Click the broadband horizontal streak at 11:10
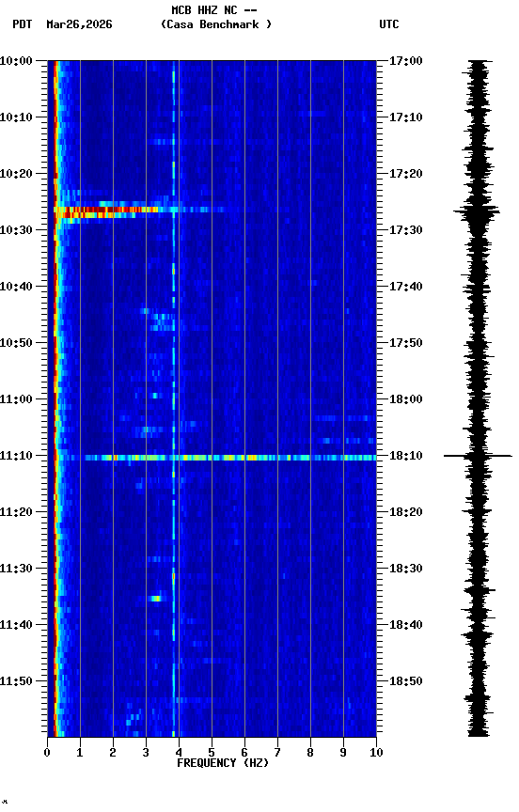 (x=230, y=458)
